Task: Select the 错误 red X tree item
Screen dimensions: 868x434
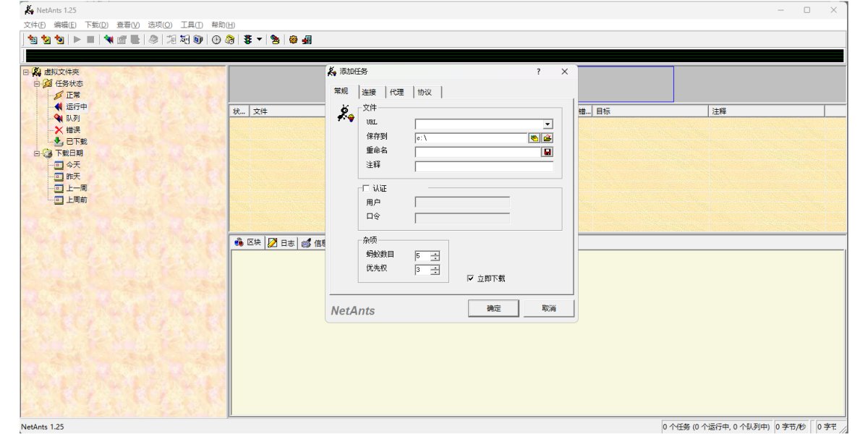Action: (x=72, y=130)
